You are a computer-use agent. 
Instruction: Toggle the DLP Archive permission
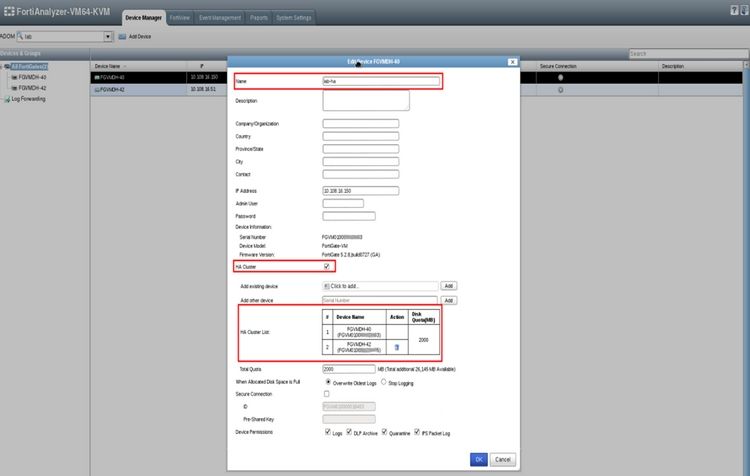coord(349,432)
